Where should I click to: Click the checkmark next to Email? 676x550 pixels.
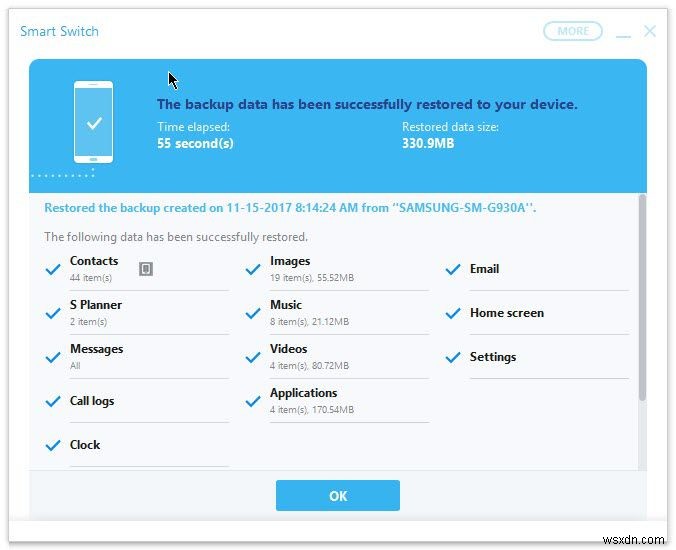[x=452, y=269]
